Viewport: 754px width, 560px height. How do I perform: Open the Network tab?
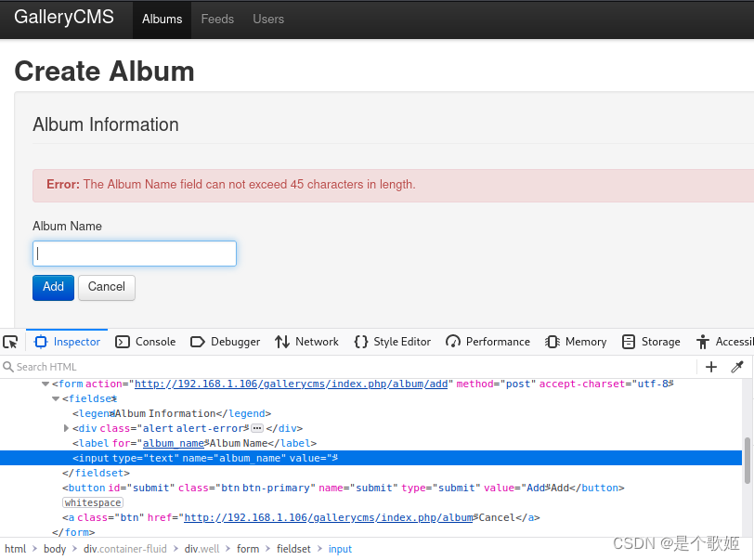tap(306, 342)
